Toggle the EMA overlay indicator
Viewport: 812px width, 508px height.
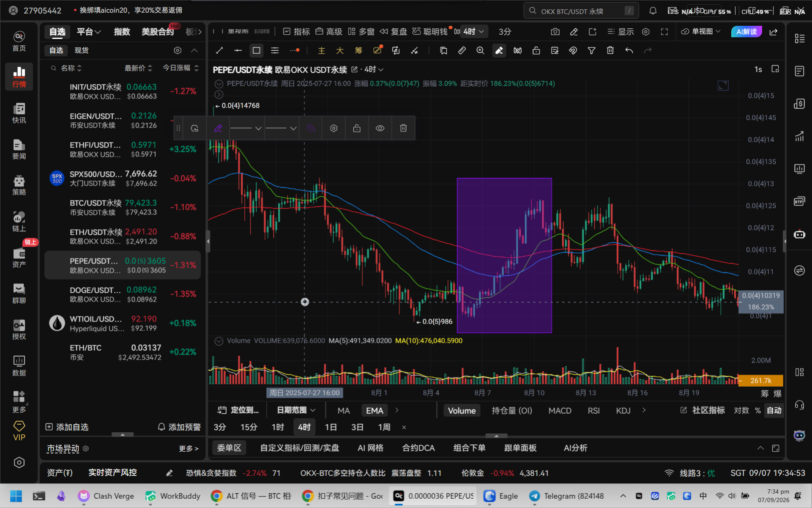tap(375, 410)
